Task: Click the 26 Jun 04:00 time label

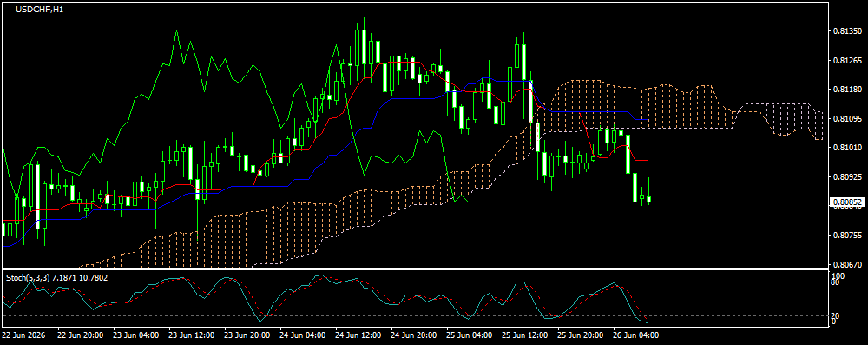Action: pos(635,335)
